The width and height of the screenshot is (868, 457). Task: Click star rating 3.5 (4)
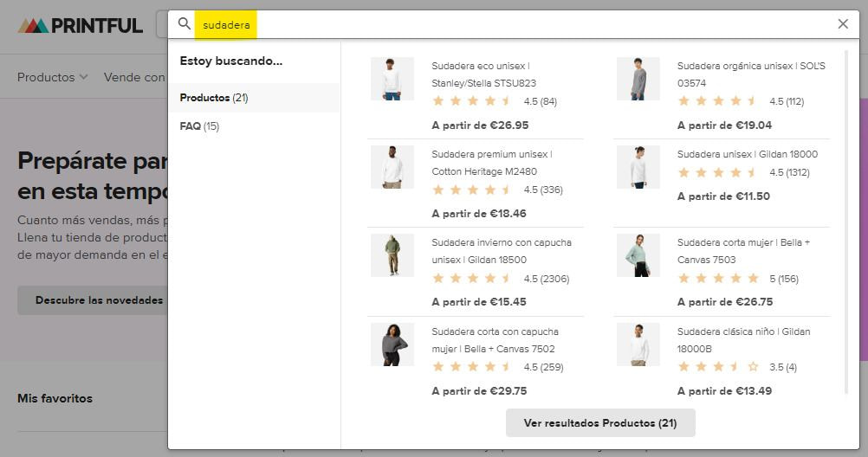coord(737,367)
